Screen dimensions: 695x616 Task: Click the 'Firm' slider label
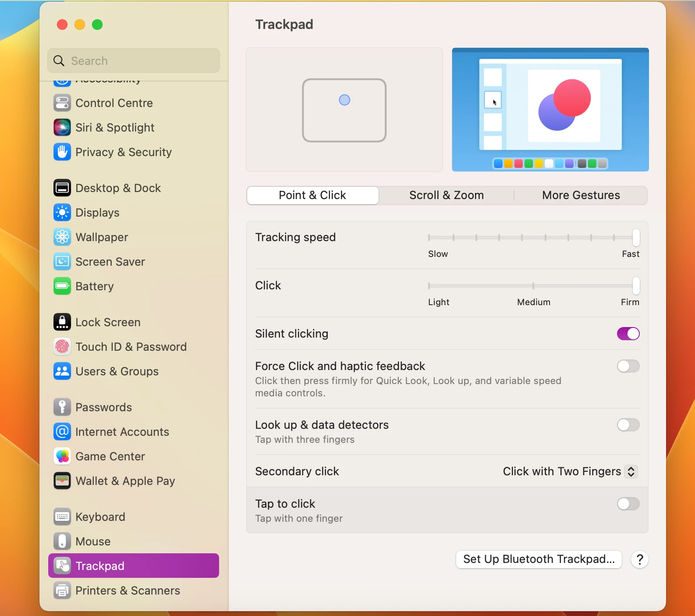coord(630,302)
